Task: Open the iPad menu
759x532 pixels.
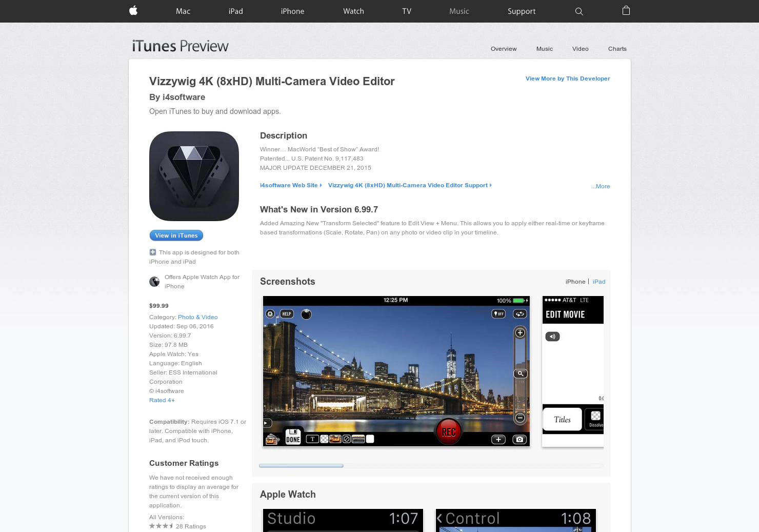Action: pyautogui.click(x=236, y=11)
